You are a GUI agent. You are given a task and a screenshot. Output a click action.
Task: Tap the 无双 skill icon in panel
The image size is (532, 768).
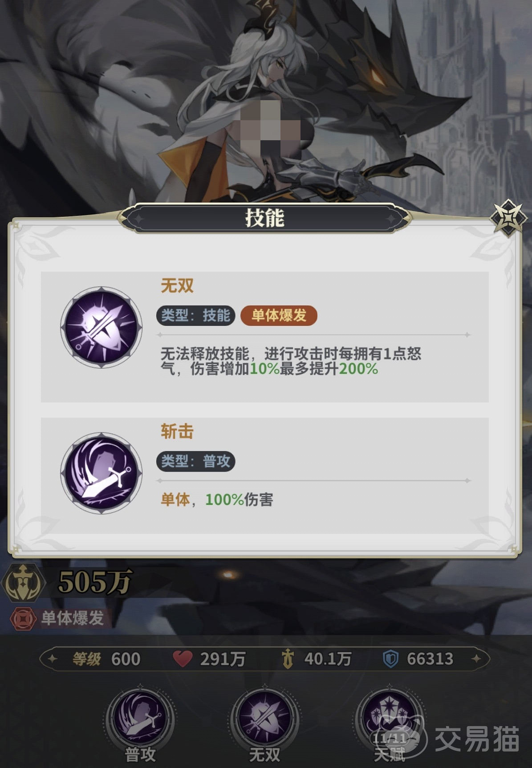[x=102, y=328]
